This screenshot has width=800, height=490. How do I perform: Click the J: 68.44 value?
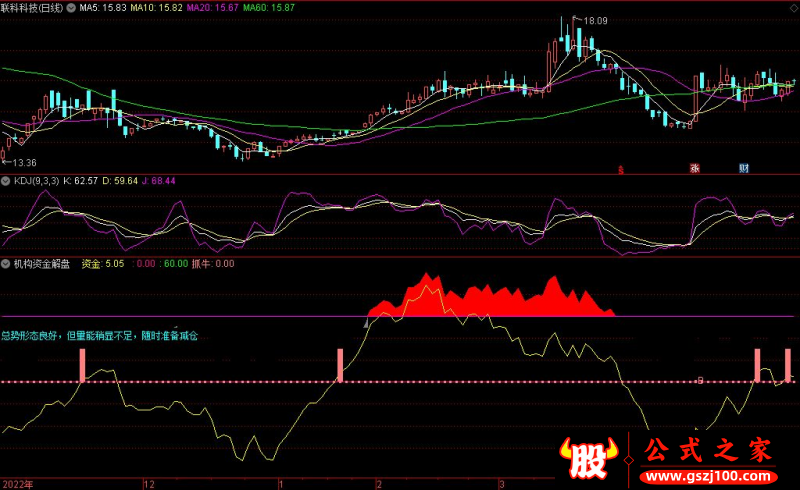[159, 181]
